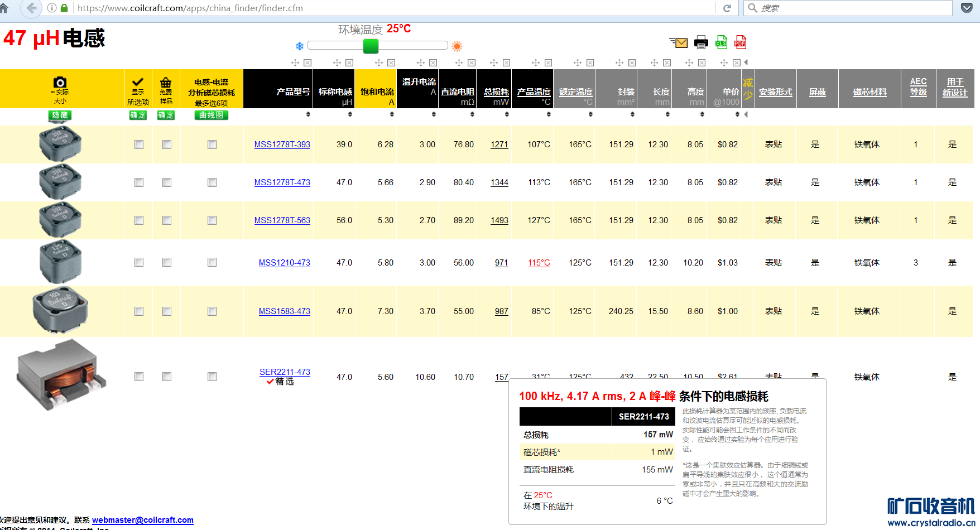Screen dimensions: 980x530
Task: Click 确定 under the 显示所选项 column
Action: (x=138, y=115)
